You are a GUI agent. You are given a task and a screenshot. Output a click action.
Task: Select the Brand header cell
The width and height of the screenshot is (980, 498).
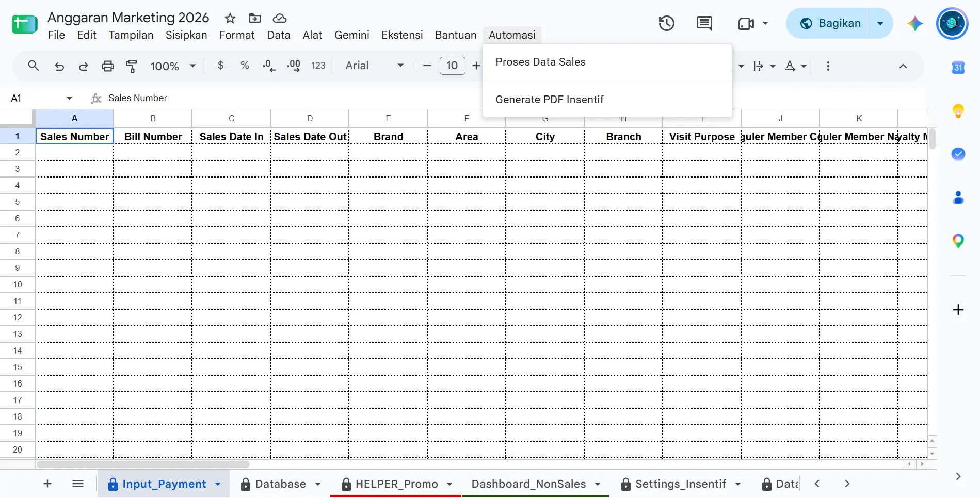(x=388, y=137)
